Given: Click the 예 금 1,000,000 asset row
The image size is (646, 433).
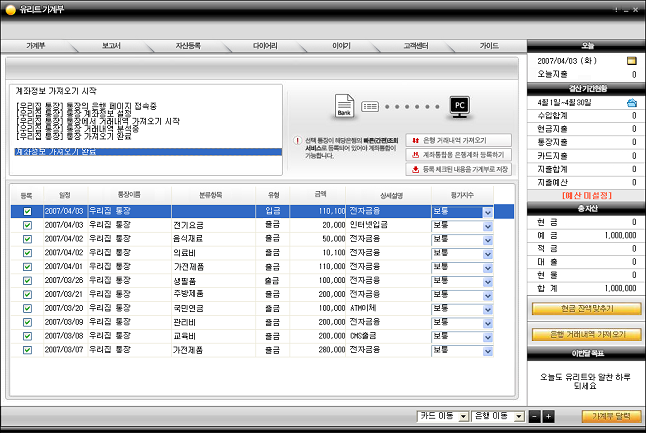Looking at the screenshot, I should 587,236.
